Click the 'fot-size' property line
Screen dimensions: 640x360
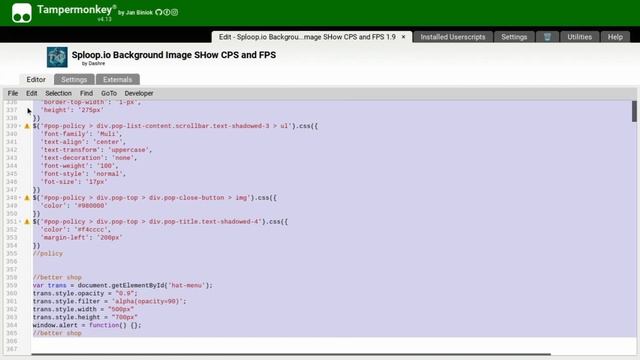[74, 182]
